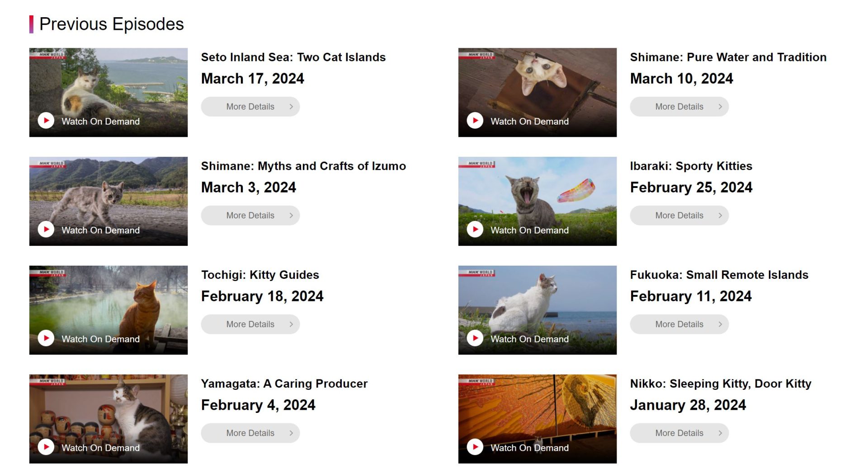
Task: Click Watch On Demand text on Izumo episode
Action: click(100, 230)
